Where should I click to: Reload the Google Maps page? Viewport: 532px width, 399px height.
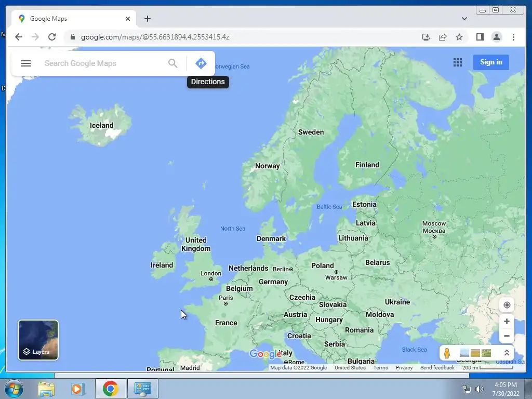[52, 37]
